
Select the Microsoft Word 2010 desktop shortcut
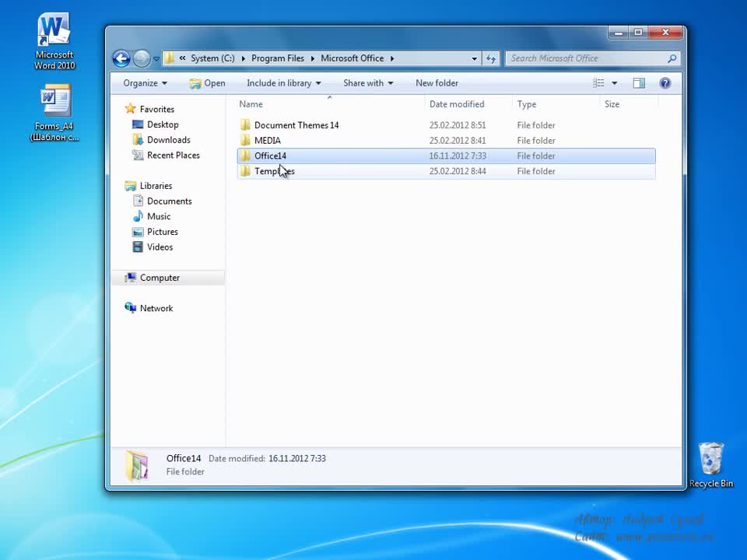[x=54, y=42]
